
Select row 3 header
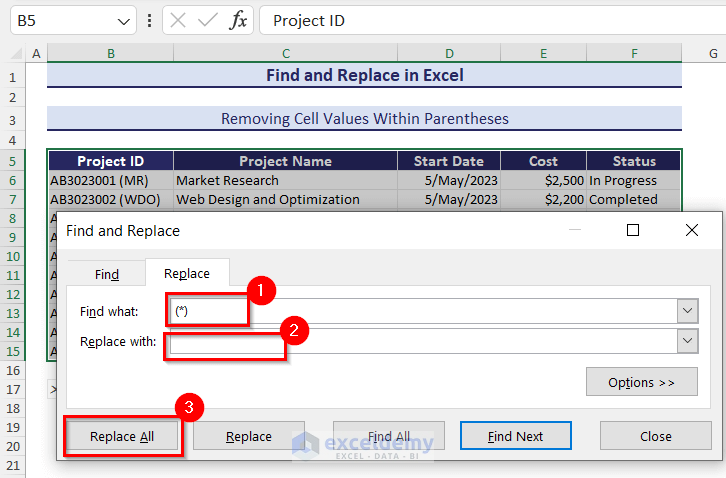[x=13, y=120]
